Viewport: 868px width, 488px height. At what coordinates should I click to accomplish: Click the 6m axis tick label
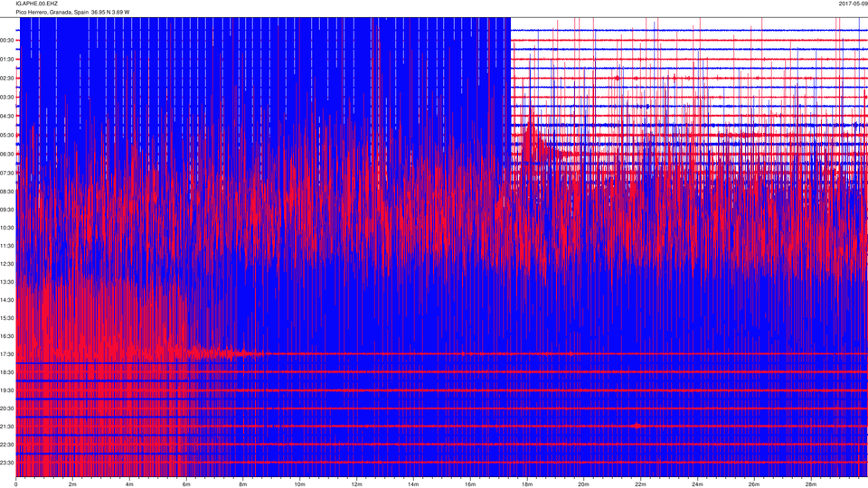(186, 484)
